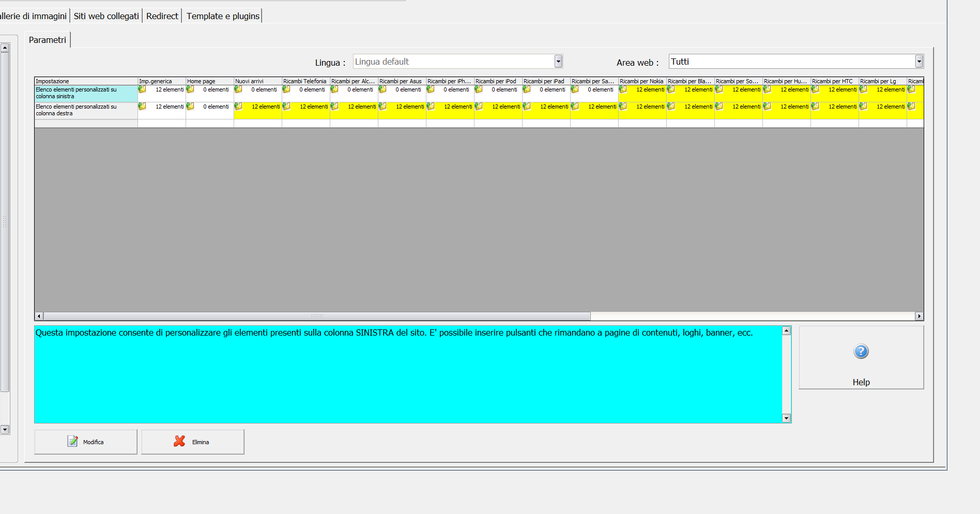Click the 'Ricambi per Asus' column header

click(402, 81)
